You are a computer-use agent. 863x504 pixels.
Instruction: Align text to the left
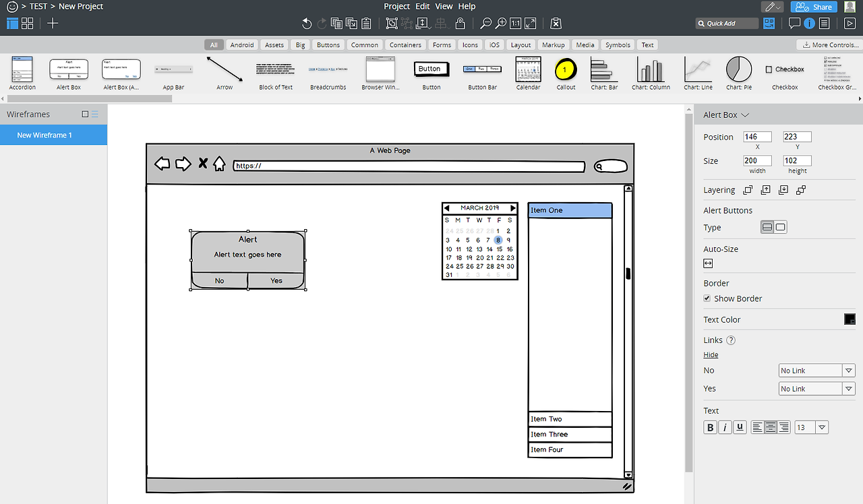click(x=758, y=427)
